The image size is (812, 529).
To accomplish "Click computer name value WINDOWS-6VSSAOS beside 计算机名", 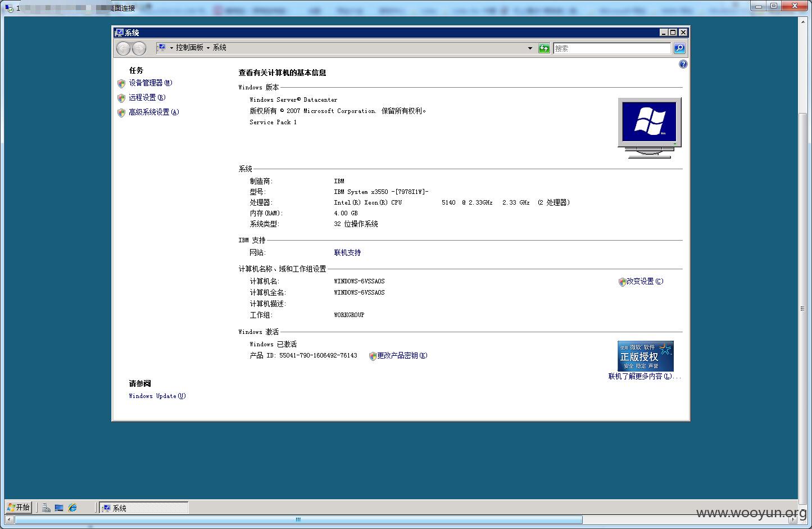I will coord(359,282).
